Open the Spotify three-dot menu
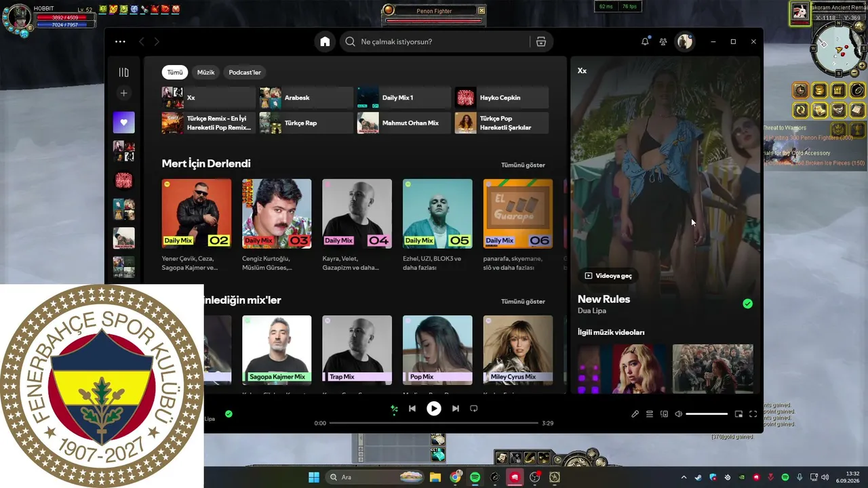Screen dimensions: 868x488 click(x=120, y=42)
